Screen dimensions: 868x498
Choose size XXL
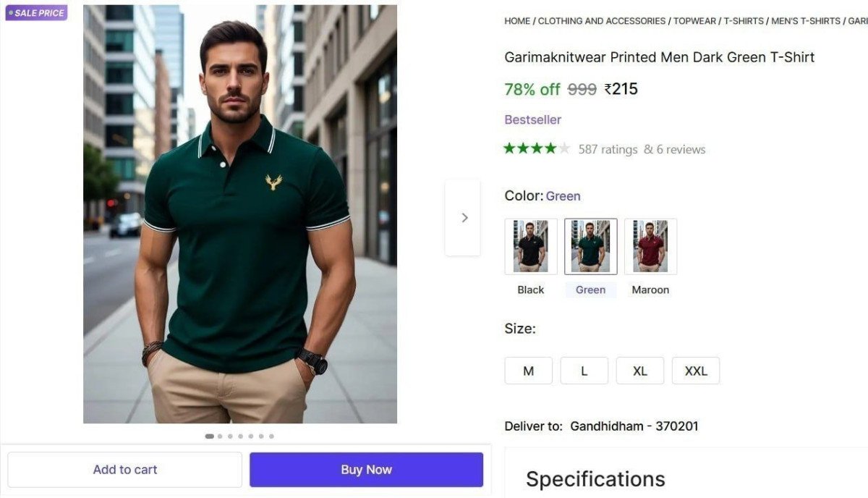pos(695,371)
